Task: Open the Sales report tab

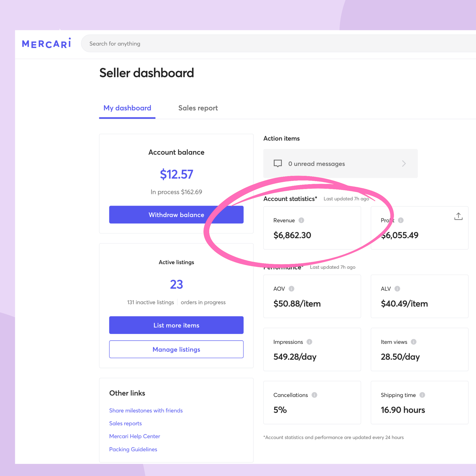Action: (198, 108)
